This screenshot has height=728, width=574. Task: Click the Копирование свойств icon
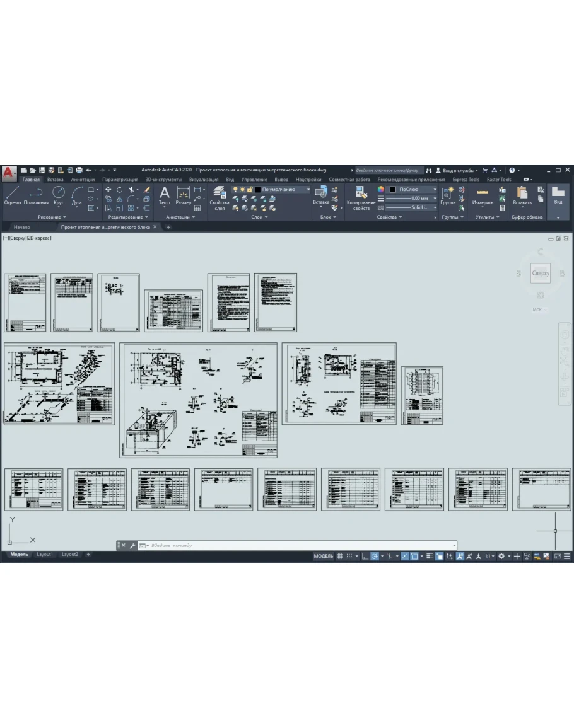(361, 195)
